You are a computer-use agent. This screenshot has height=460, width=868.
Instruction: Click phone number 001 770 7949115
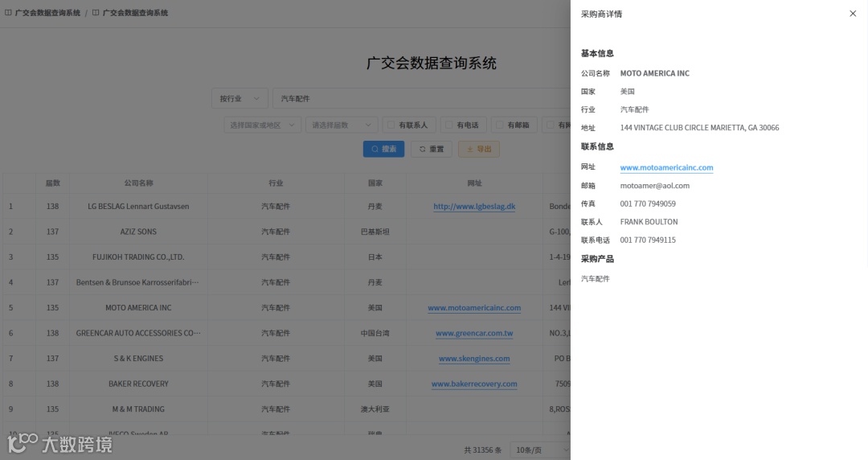[x=648, y=240]
